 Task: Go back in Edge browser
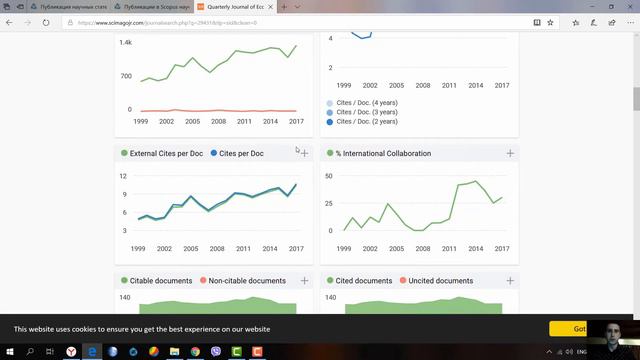(x=9, y=23)
